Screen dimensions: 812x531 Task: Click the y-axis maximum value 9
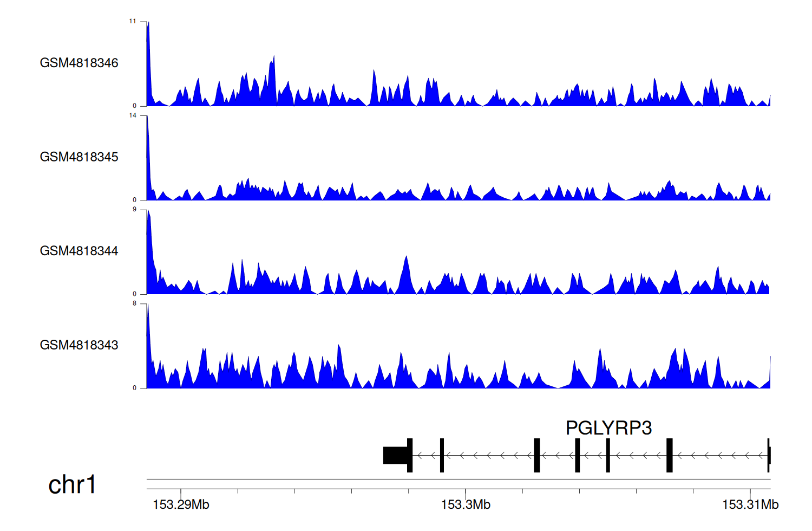point(134,210)
